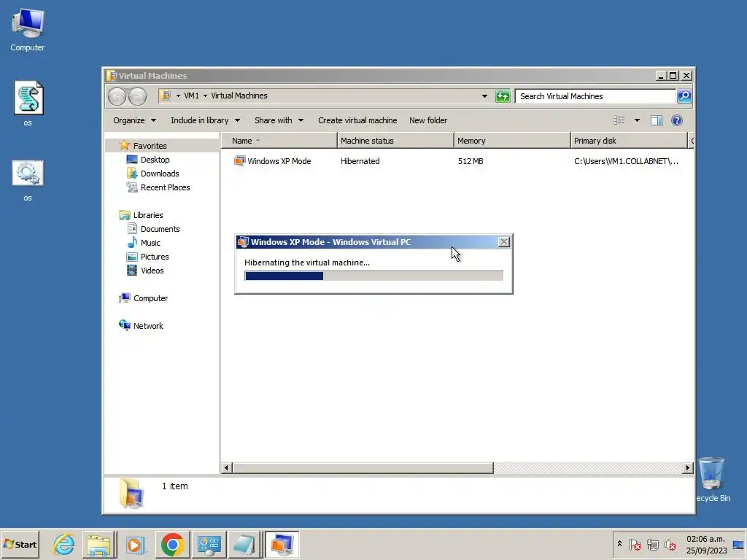Click the New folder button
Viewport: 747px width, 560px height.
click(427, 120)
